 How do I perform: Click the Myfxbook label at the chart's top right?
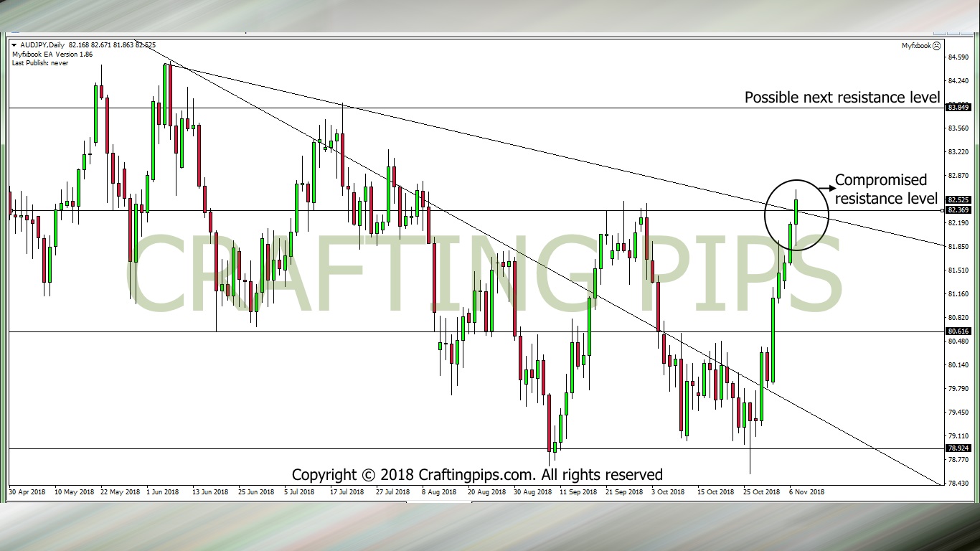pos(917,46)
